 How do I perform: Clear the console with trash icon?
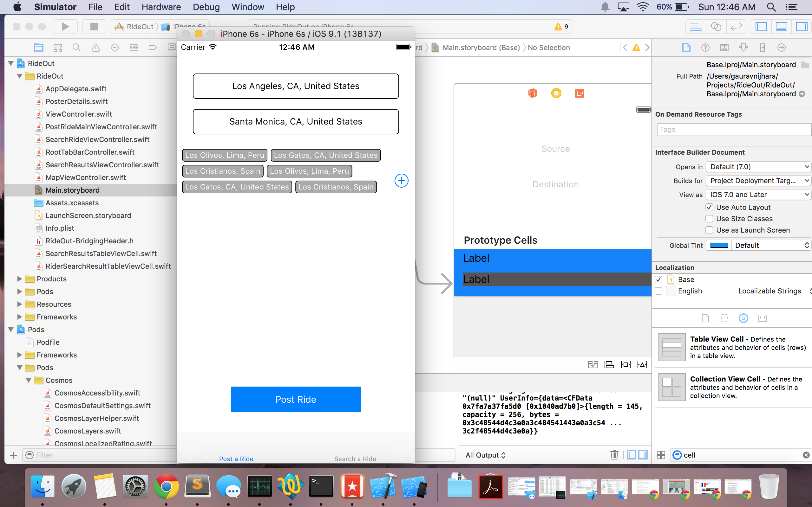pyautogui.click(x=614, y=455)
